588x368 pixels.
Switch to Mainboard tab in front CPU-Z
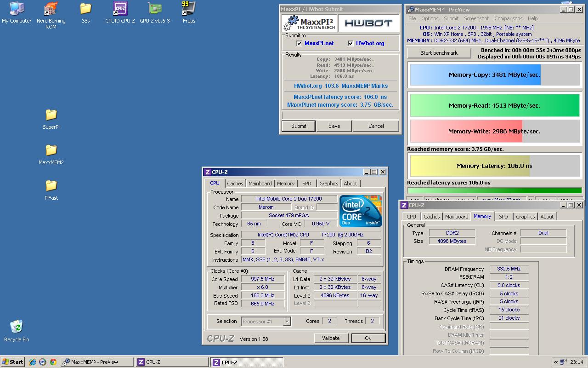pos(260,184)
